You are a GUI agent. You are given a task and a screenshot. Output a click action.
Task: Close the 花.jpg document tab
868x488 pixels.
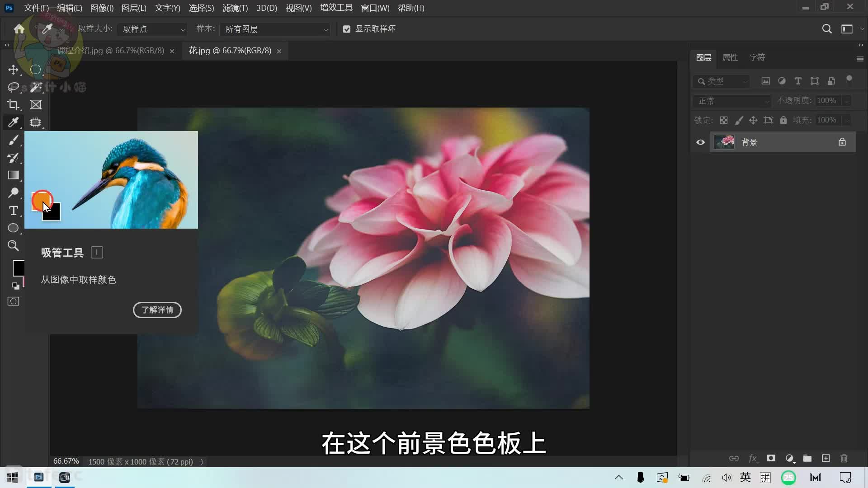point(279,51)
